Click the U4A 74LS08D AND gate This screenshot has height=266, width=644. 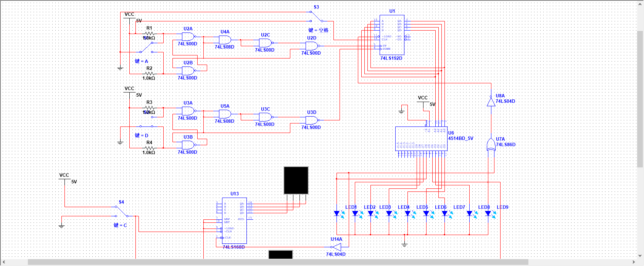[225, 40]
